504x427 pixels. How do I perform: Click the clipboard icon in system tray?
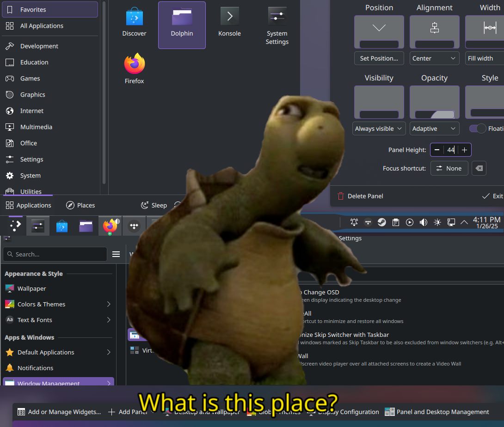pos(395,222)
